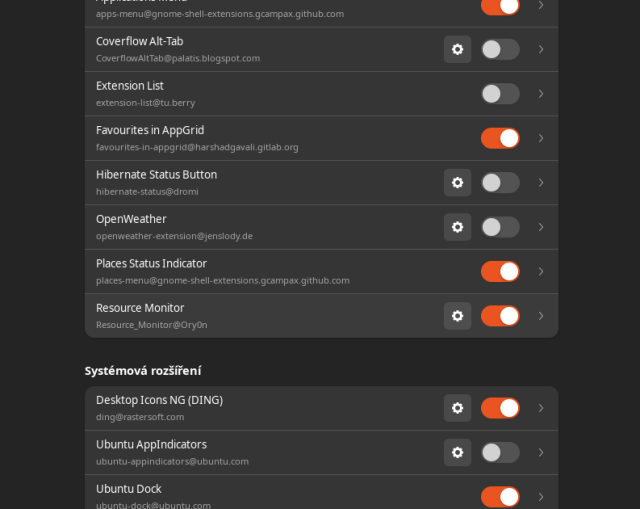
Task: Turn off Resource Monitor switch
Action: pyautogui.click(x=500, y=316)
